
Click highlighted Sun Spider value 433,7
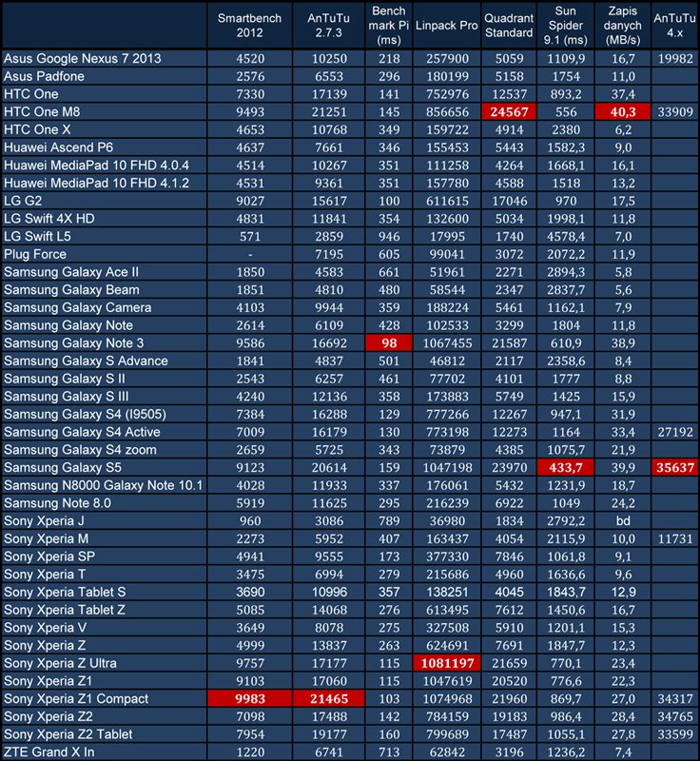click(566, 468)
